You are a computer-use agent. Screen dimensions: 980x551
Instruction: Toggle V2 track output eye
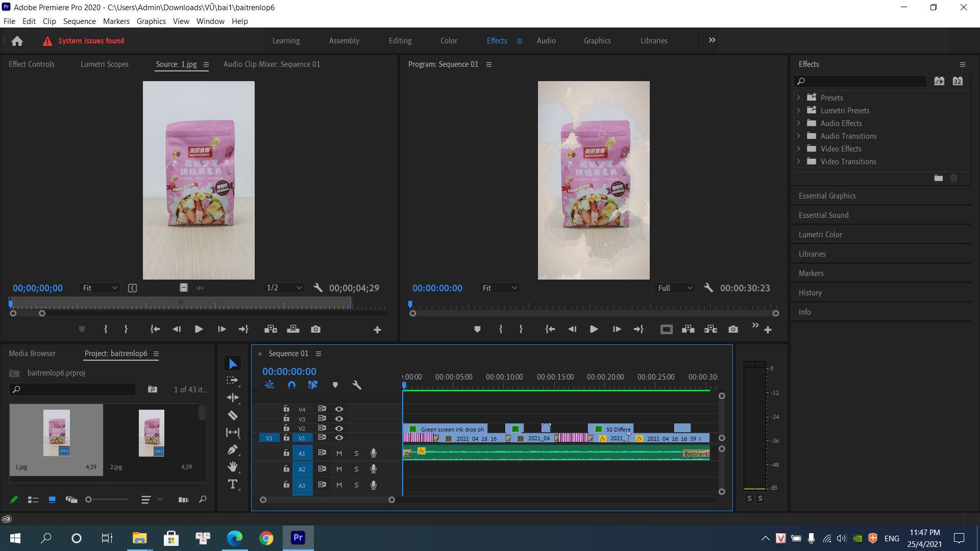339,429
